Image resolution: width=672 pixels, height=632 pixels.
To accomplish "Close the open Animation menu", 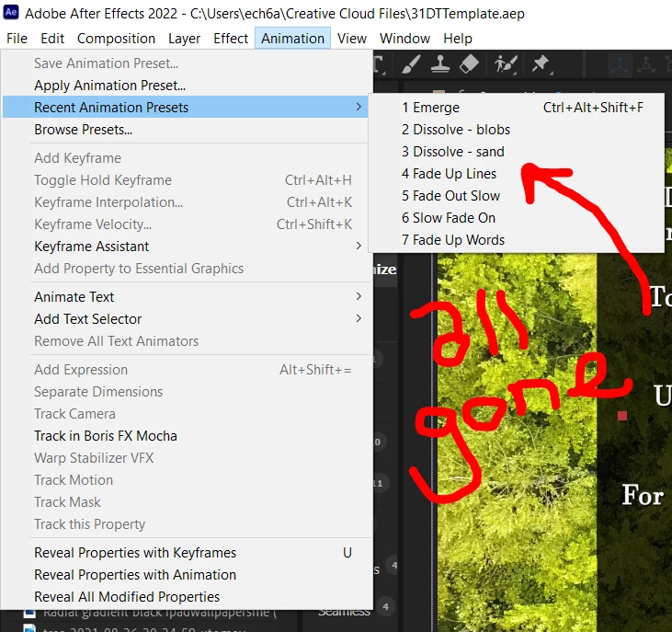I will [x=292, y=39].
